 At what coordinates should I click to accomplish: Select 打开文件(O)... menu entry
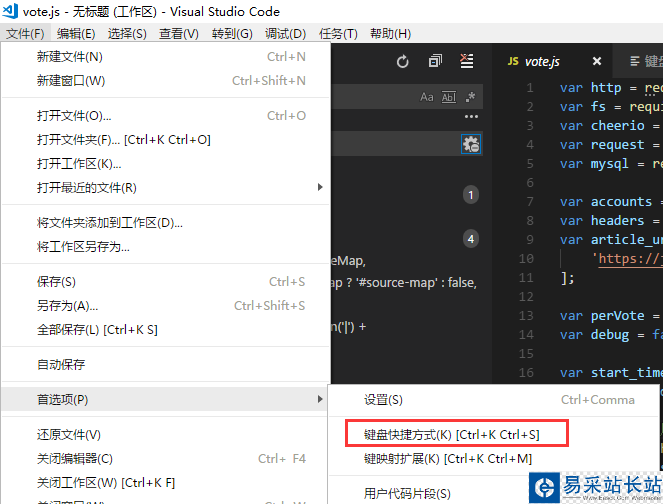tap(165, 115)
